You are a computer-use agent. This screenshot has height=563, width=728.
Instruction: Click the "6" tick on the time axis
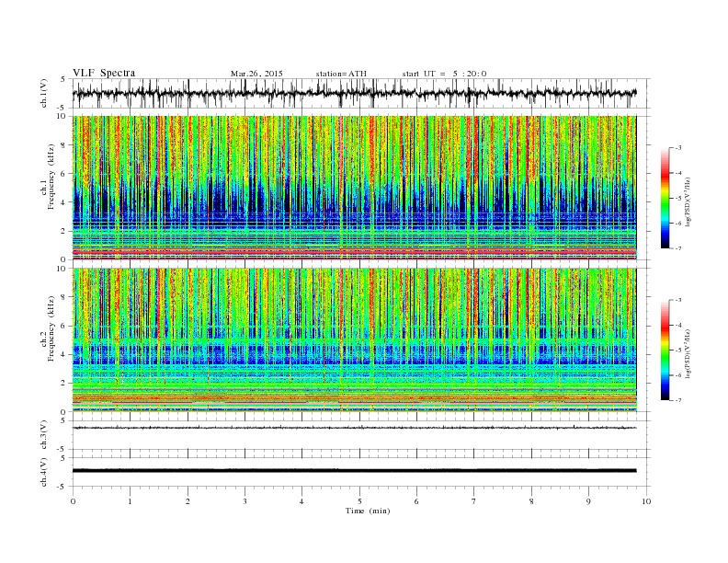click(416, 501)
